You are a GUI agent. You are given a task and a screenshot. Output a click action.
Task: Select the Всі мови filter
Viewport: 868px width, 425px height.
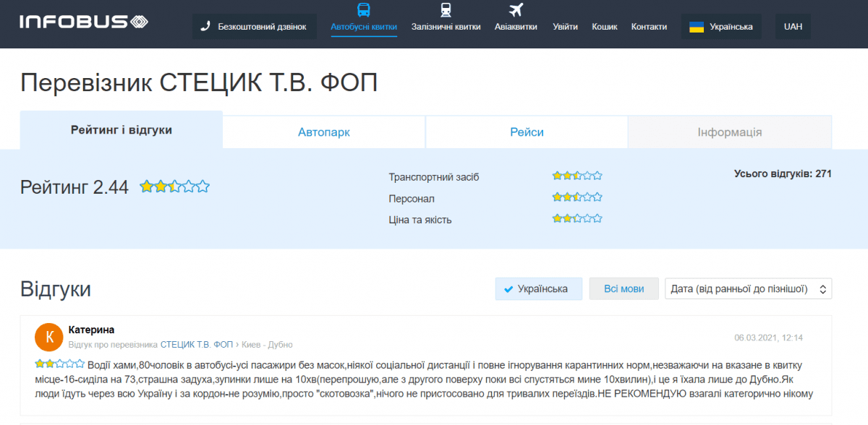[624, 289]
